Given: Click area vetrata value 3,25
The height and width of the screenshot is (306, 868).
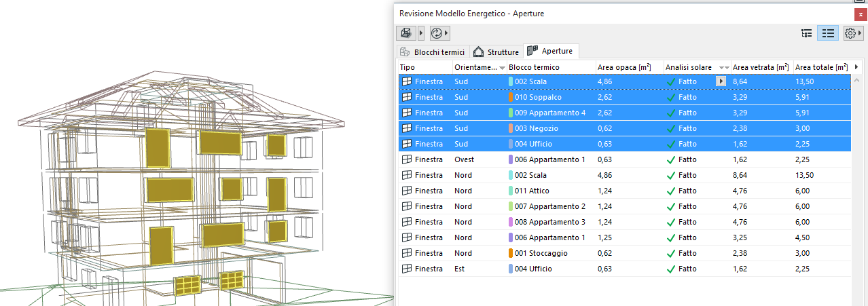Looking at the screenshot, I should click(740, 237).
